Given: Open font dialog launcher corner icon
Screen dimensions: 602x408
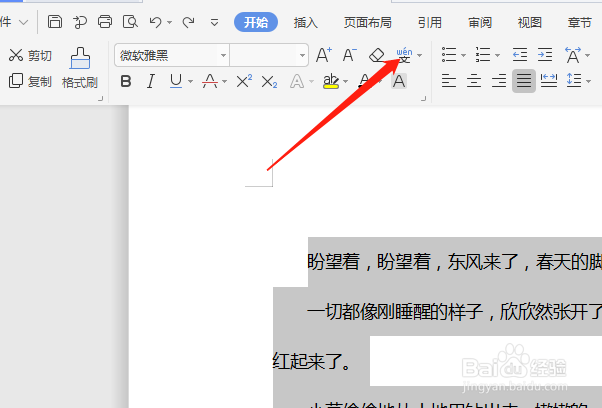Looking at the screenshot, I should 423,99.
